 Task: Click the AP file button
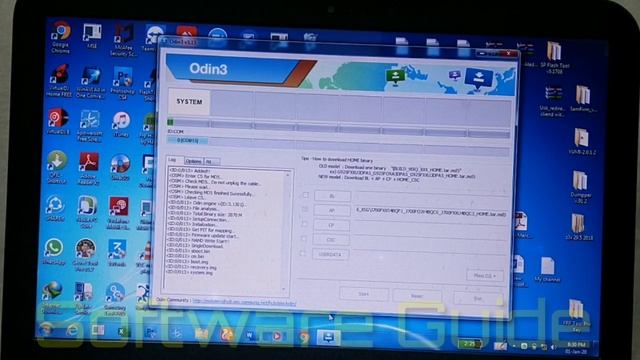pyautogui.click(x=331, y=210)
